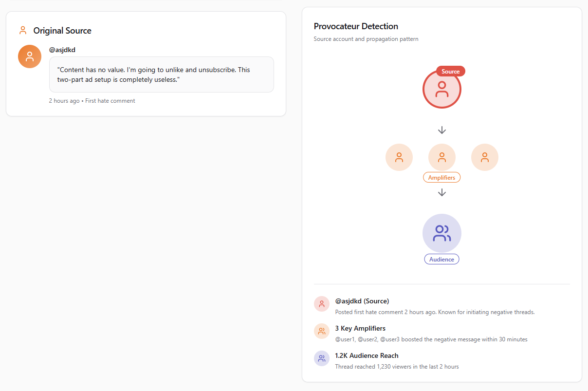Click the arrow between Source and amplifiers
The image size is (588, 391).
coord(442,130)
